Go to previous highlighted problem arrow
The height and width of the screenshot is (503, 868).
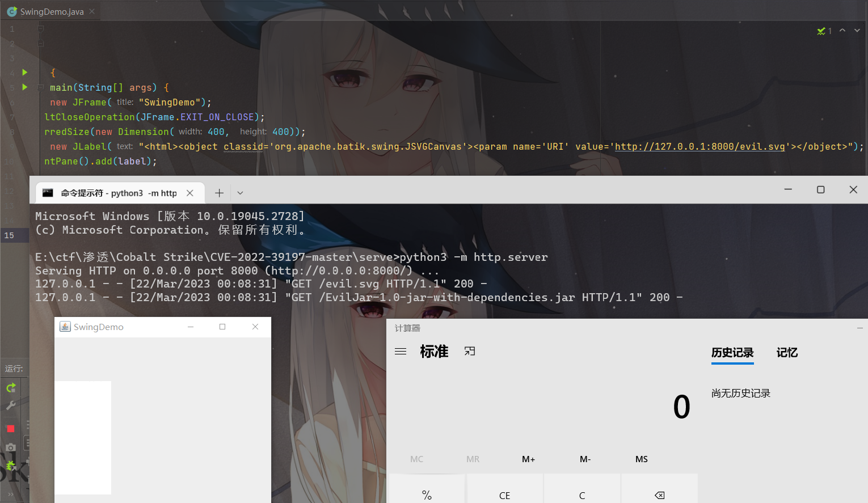pos(842,30)
